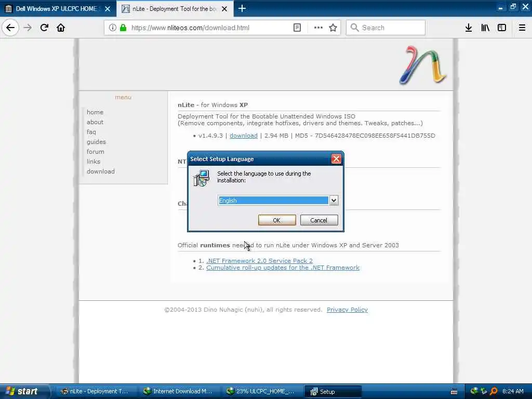This screenshot has height=399, width=532.
Task: Focus the browser Search box
Action: (x=385, y=28)
